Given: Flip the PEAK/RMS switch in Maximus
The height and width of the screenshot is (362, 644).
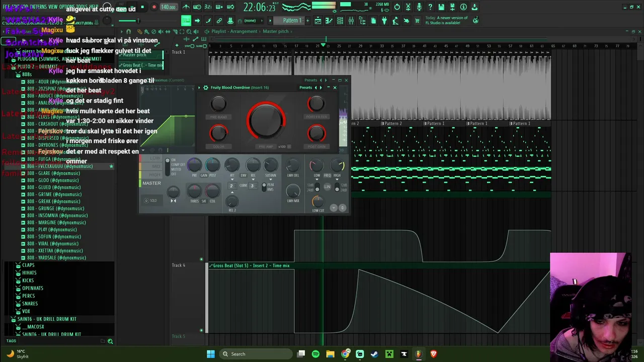Looking at the screenshot, I should point(264,187).
